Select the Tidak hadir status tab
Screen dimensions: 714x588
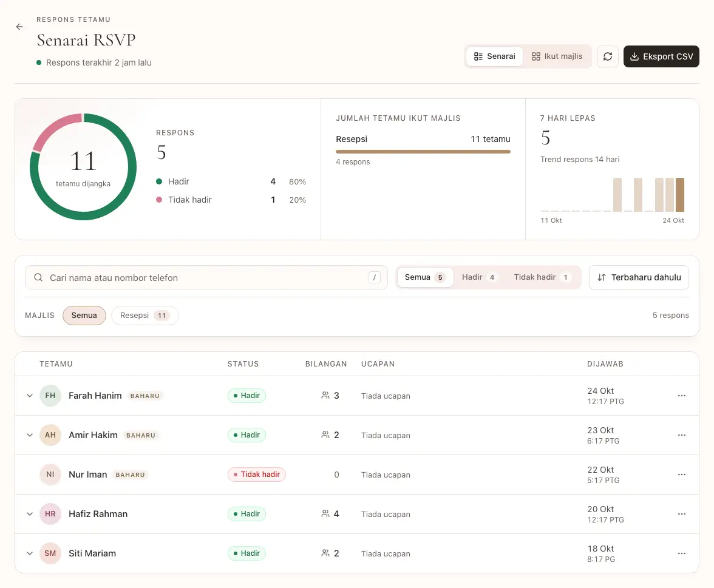(x=542, y=277)
